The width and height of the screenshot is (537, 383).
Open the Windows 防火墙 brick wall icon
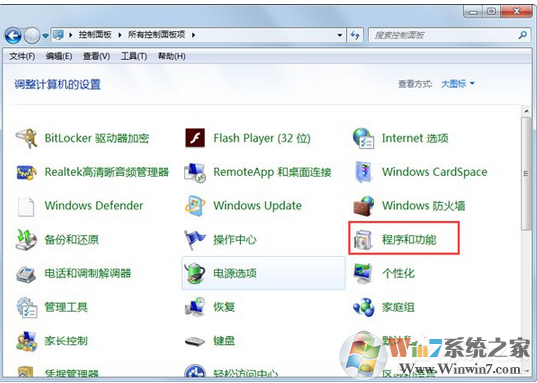(363, 206)
